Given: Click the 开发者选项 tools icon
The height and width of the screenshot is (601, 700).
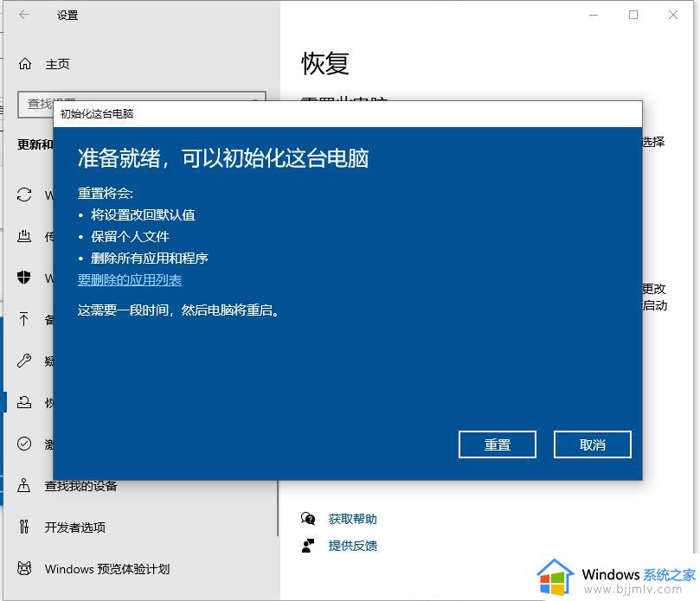Looking at the screenshot, I should point(24,527).
